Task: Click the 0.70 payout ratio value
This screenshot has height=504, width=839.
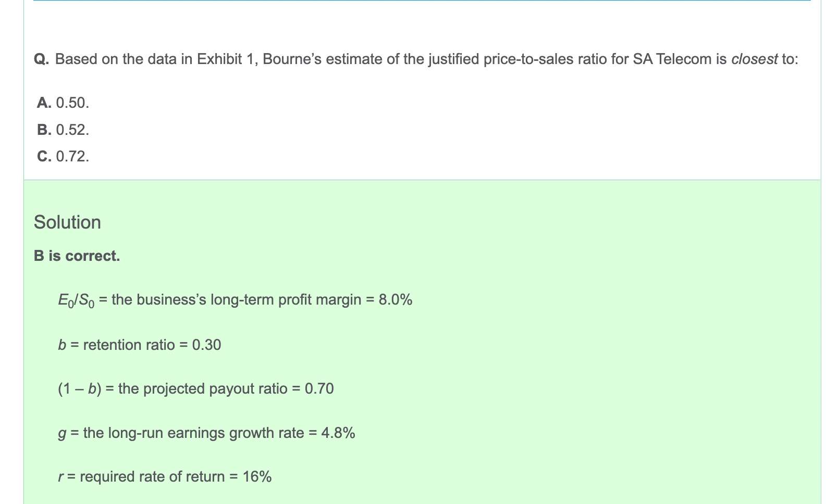Action: 319,389
